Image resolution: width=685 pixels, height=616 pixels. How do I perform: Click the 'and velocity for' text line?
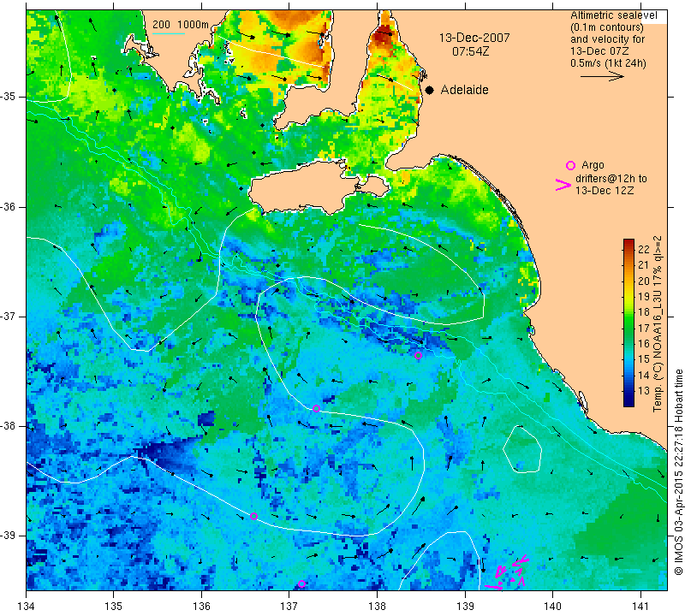click(x=608, y=39)
